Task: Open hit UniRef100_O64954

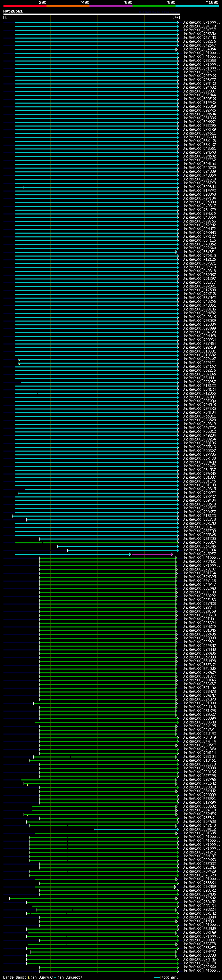Action: pos(199,49)
